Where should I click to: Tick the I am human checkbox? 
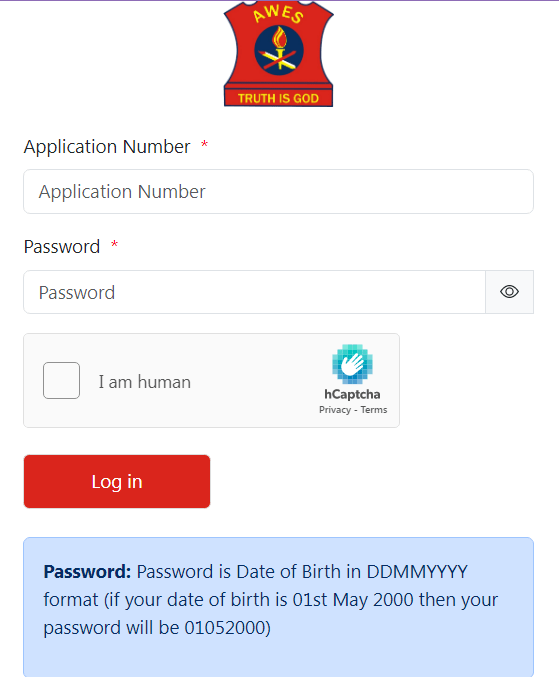(61, 380)
